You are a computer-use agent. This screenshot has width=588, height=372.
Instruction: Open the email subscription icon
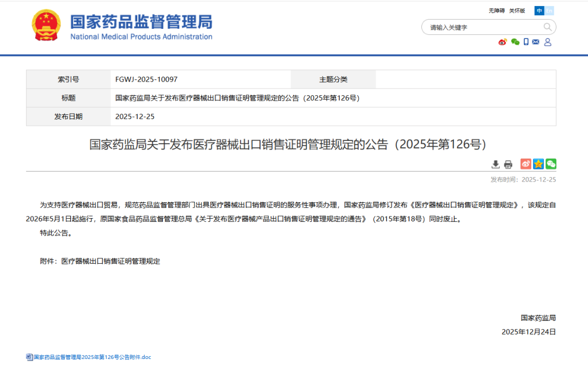535,42
